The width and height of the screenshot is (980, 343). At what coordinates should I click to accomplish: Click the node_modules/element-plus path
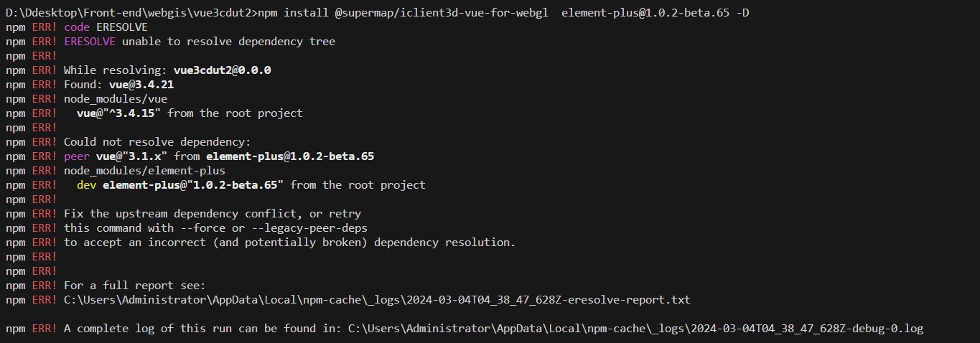coord(144,171)
